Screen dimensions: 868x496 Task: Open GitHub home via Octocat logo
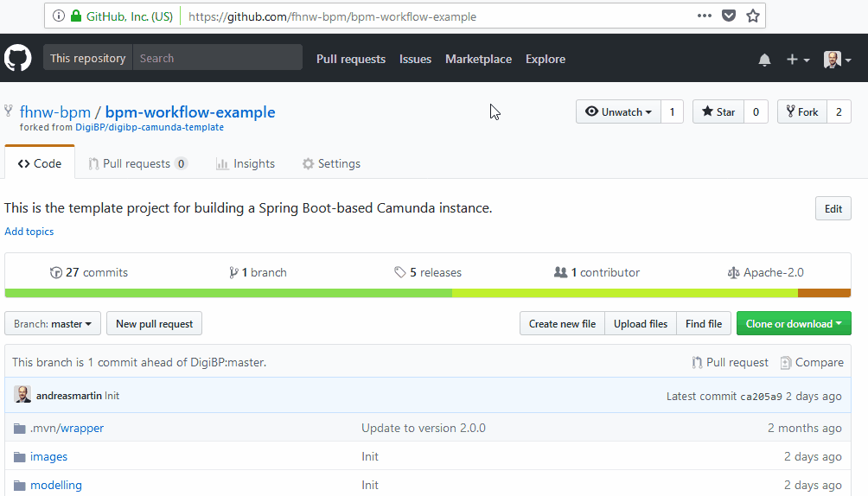pyautogui.click(x=17, y=58)
